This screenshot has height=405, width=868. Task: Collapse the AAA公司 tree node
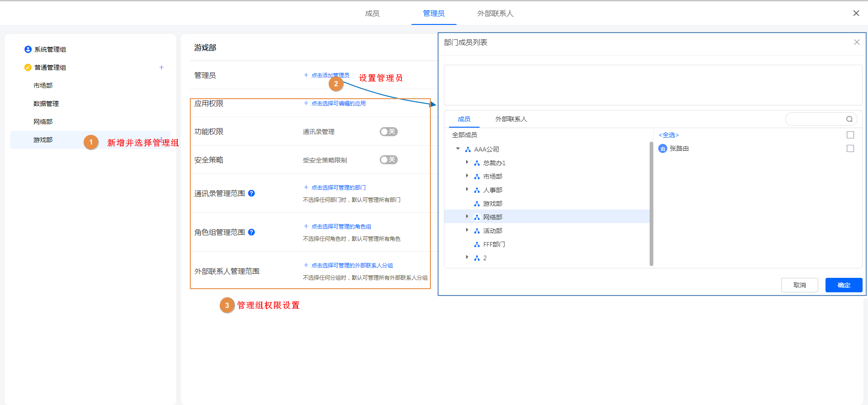[458, 149]
